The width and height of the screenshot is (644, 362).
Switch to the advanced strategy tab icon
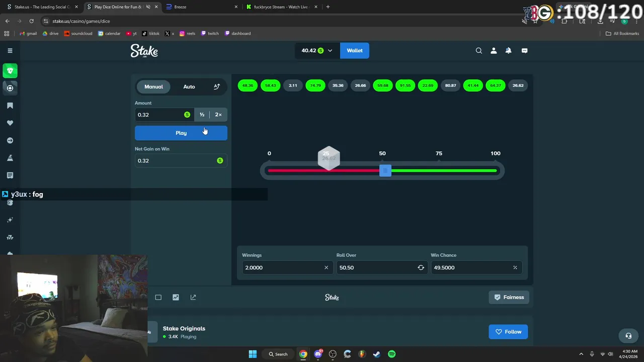coord(217,86)
